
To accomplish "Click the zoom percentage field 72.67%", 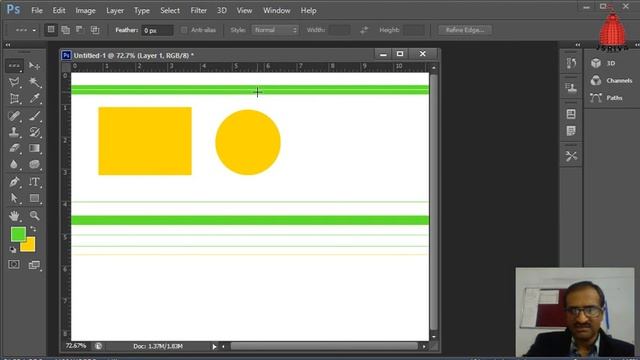I will 76,346.
